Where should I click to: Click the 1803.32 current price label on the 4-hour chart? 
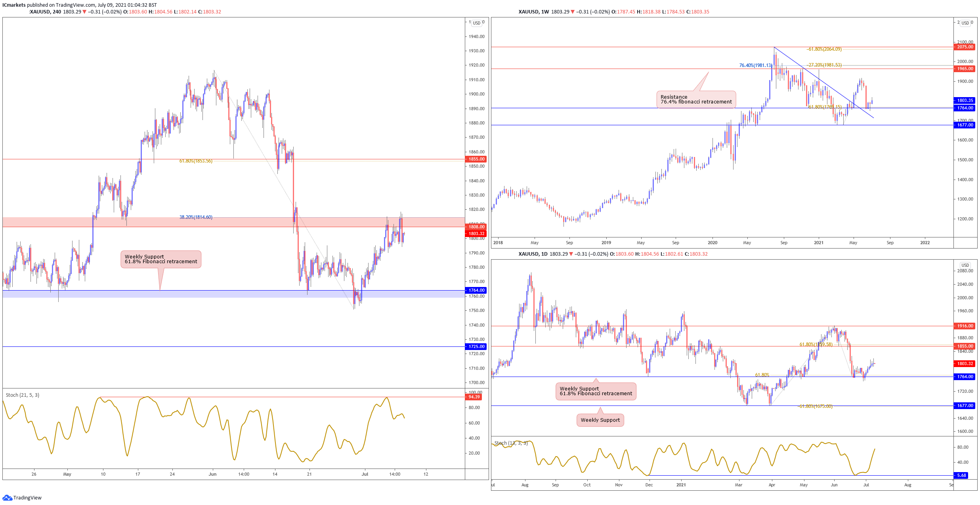click(477, 233)
